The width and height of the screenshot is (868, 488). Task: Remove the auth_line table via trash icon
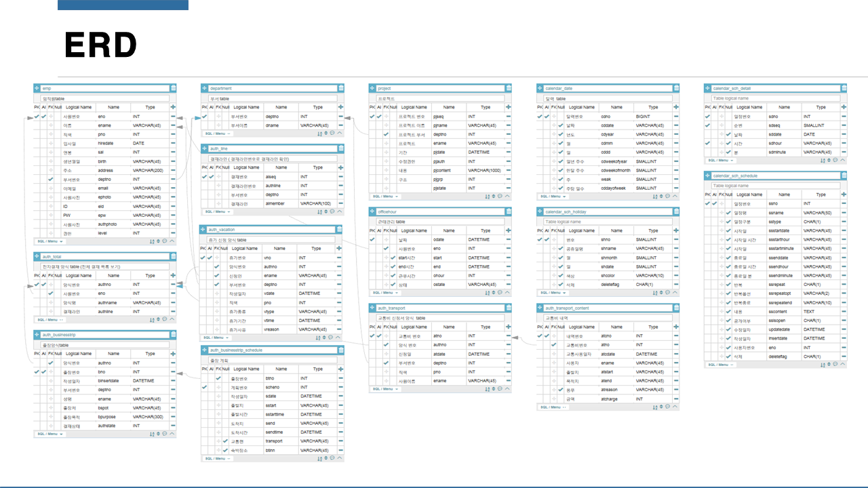[x=340, y=148]
